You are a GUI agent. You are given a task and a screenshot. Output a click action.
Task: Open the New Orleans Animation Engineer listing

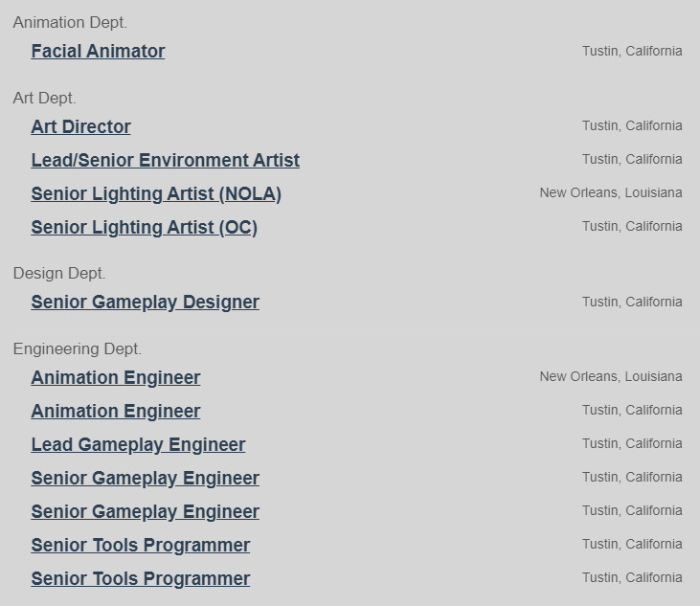click(116, 377)
